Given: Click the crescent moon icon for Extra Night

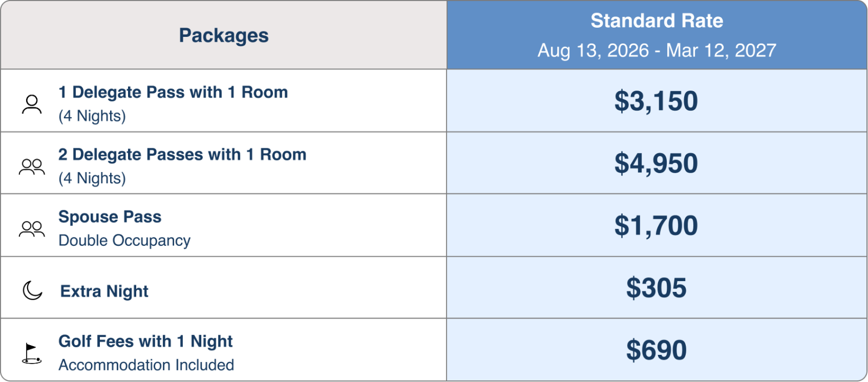Looking at the screenshot, I should [x=33, y=290].
